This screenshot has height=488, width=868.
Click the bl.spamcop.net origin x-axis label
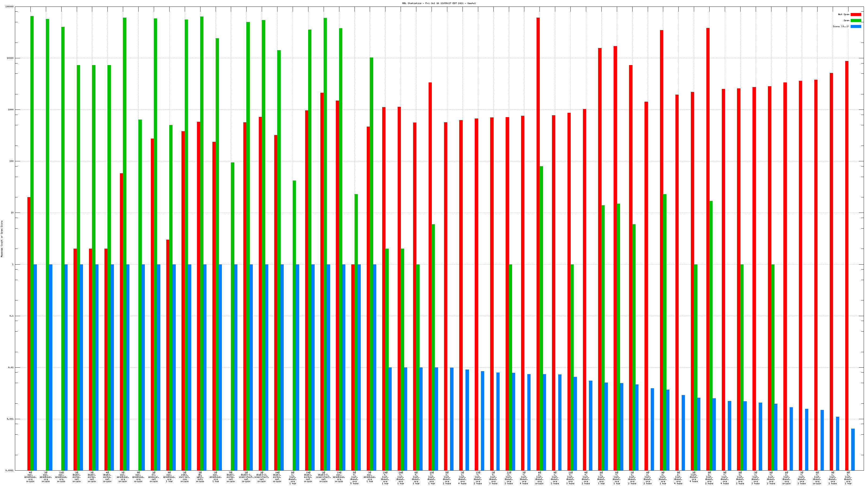(x=154, y=477)
